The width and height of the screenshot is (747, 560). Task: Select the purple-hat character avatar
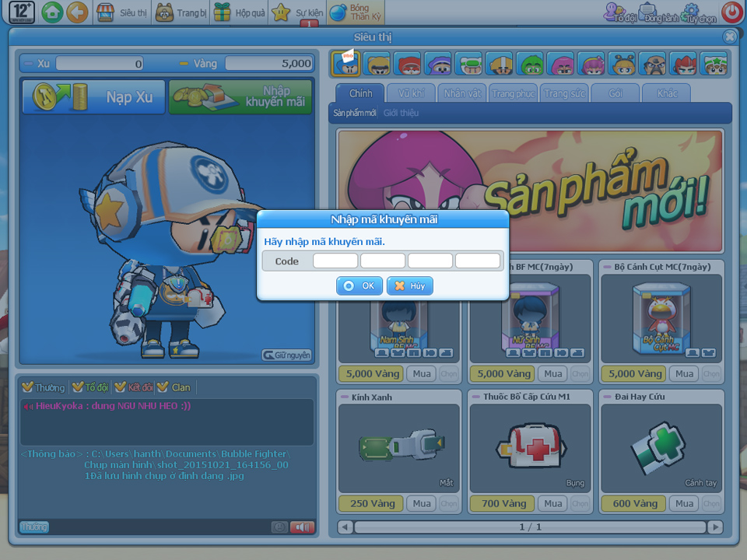click(438, 64)
